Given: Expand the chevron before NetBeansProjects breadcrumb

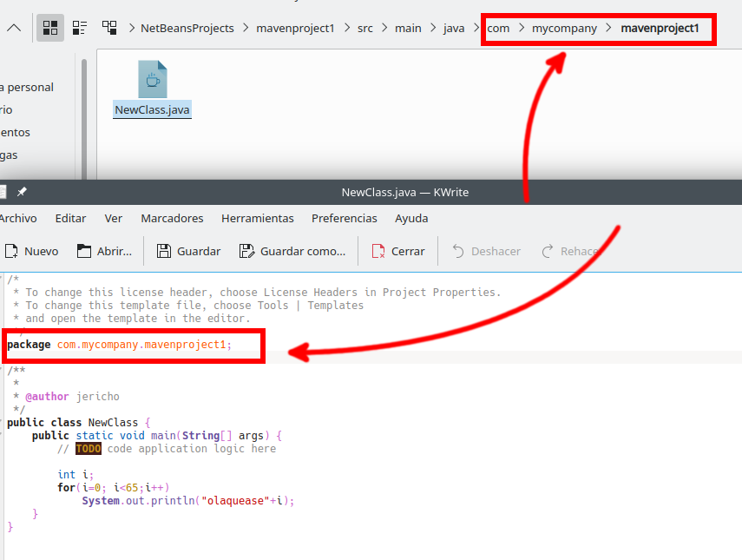Looking at the screenshot, I should click(x=132, y=28).
